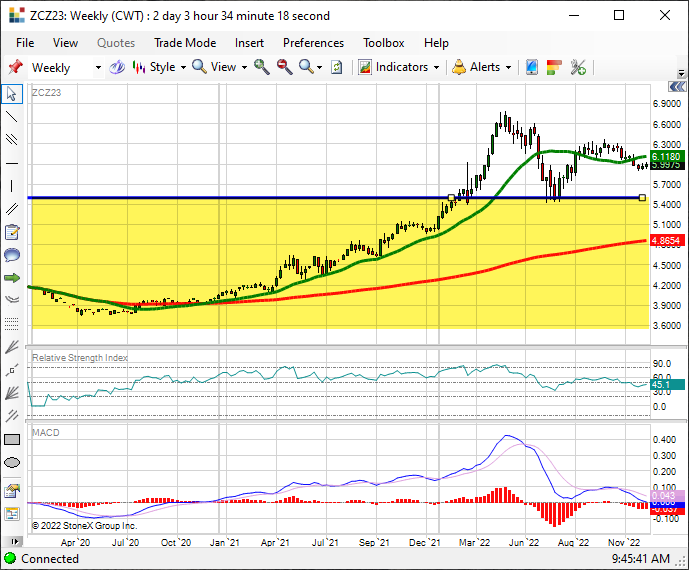
Task: Open the View magnifier dropdown
Action: [220, 67]
